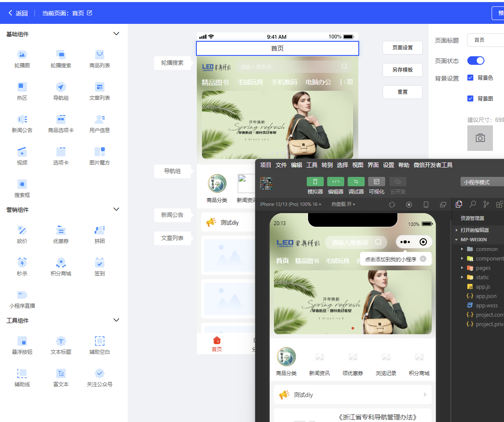Click the refresh icon in simulator toolbar
The width and height of the screenshot is (504, 422).
[x=392, y=205]
